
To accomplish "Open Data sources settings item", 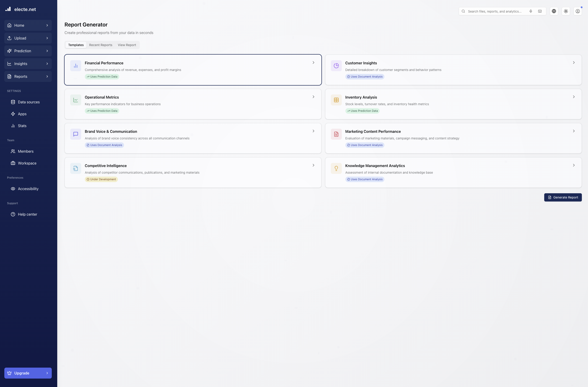I will click(x=29, y=102).
